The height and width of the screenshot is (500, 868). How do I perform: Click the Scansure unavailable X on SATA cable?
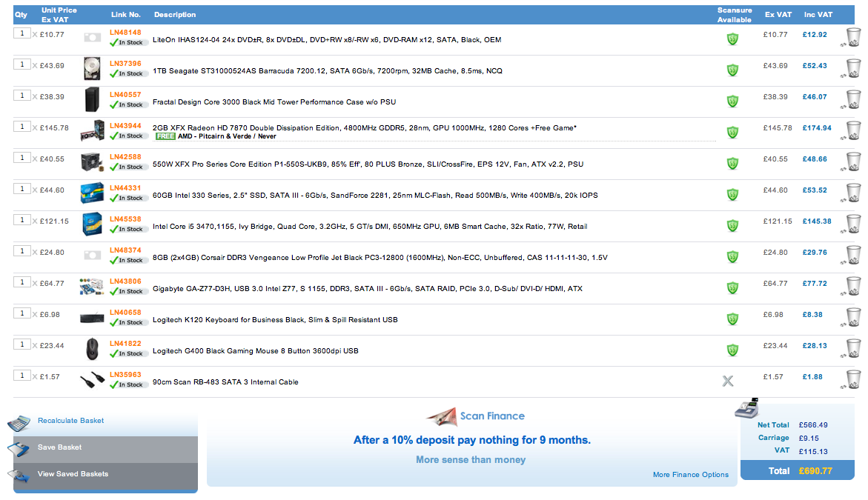click(728, 381)
